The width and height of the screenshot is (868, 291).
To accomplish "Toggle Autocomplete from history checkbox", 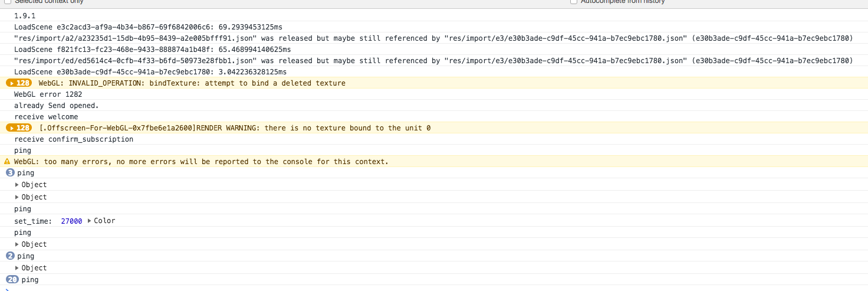I will [574, 2].
